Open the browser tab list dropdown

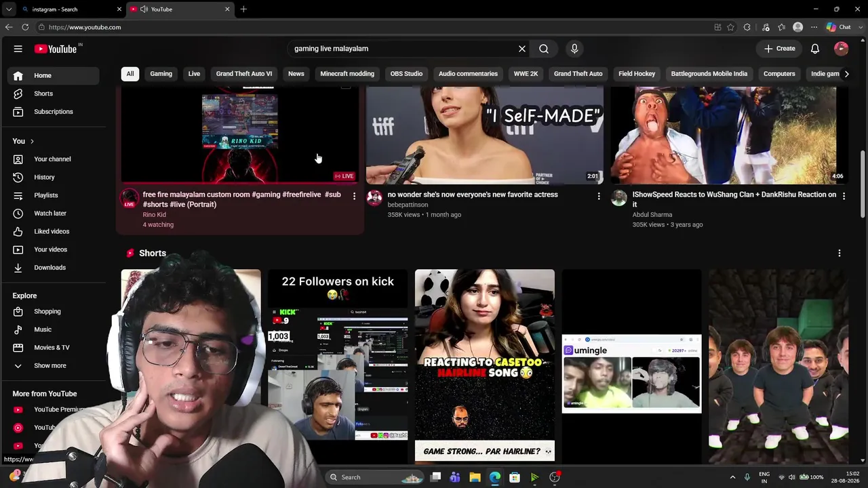8,9
